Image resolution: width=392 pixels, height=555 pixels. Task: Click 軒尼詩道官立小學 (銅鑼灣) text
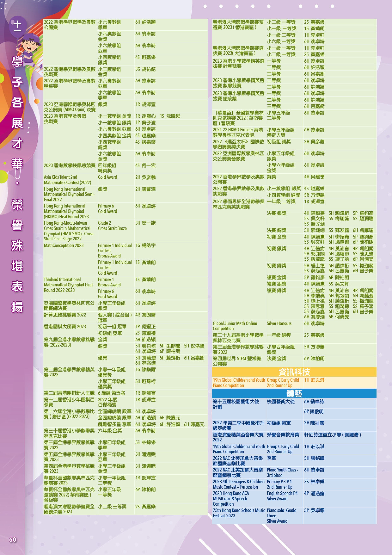(333, 435)
